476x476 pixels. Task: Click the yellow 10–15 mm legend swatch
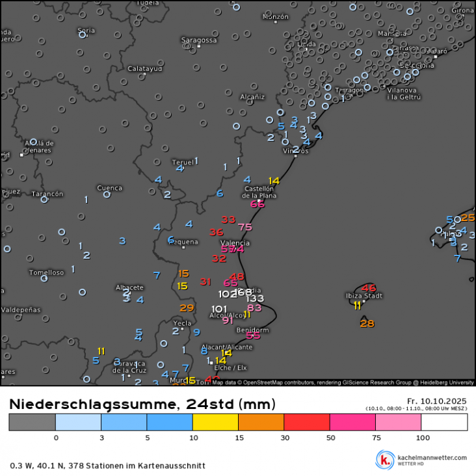[x=215, y=423]
